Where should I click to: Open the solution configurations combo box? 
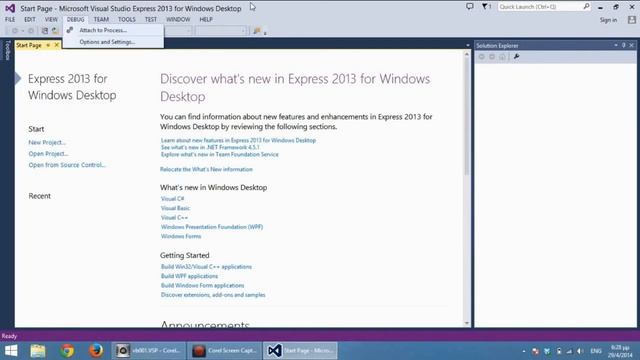(x=178, y=31)
